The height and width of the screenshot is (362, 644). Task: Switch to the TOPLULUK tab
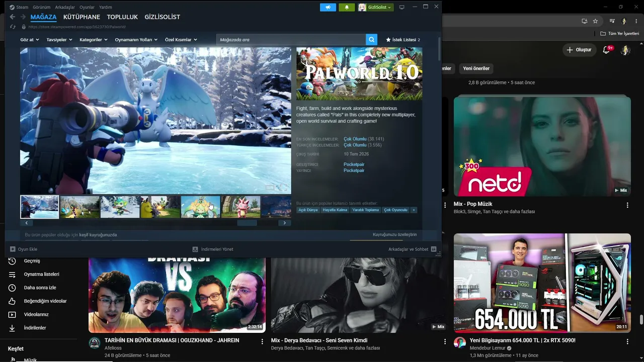click(x=122, y=17)
